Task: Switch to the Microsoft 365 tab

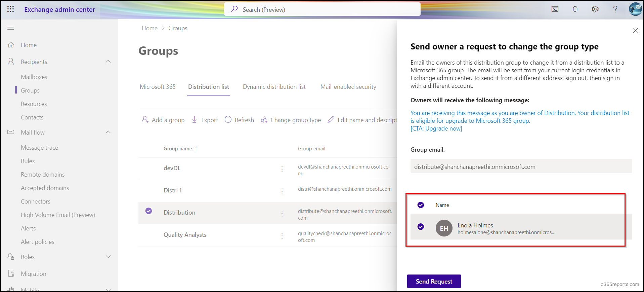Action: (158, 87)
